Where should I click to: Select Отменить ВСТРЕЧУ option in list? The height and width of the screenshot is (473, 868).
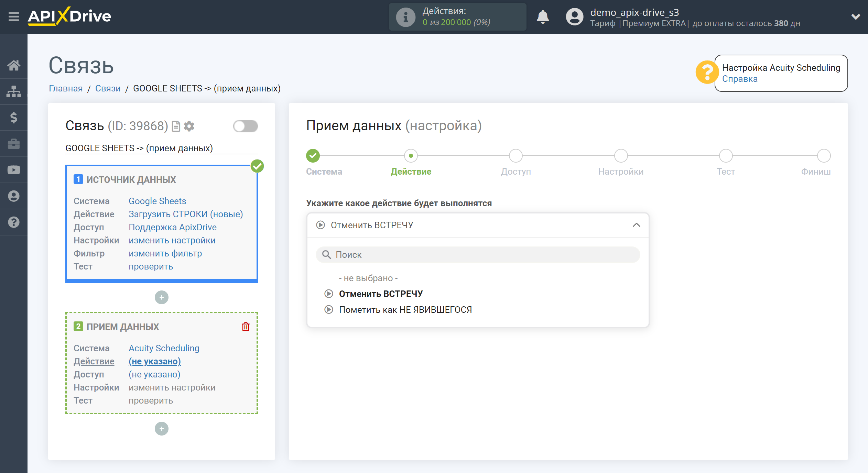pyautogui.click(x=381, y=294)
